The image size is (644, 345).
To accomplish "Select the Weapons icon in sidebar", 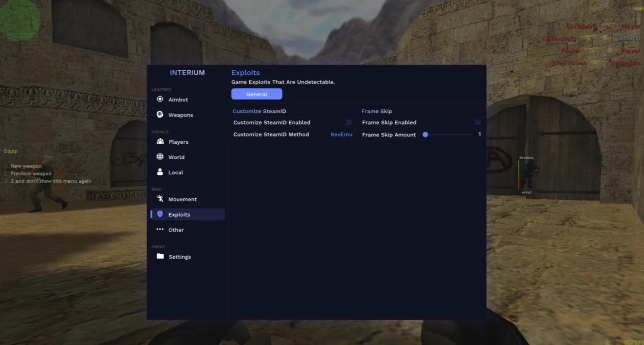I will tap(160, 115).
